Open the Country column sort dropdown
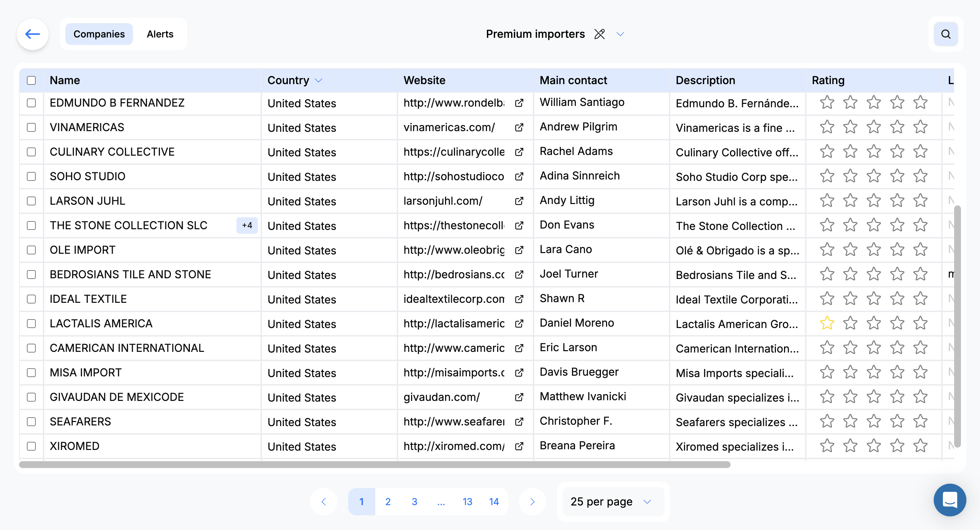The image size is (980, 530). (x=319, y=80)
